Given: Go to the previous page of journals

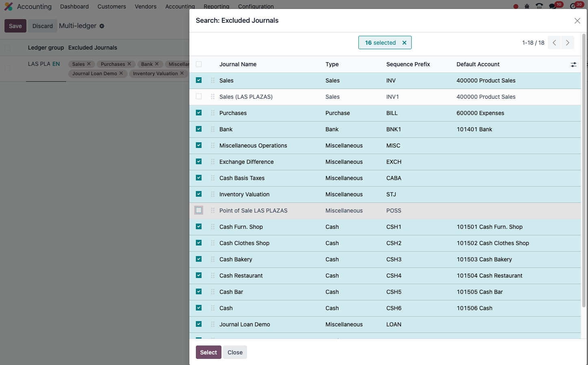Looking at the screenshot, I should pos(554,43).
